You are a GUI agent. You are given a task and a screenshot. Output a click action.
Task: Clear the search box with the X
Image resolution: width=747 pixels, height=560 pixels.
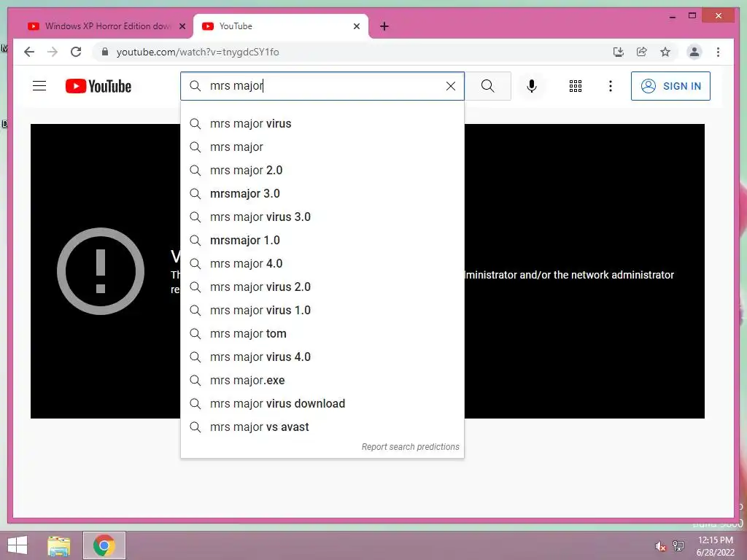click(451, 86)
